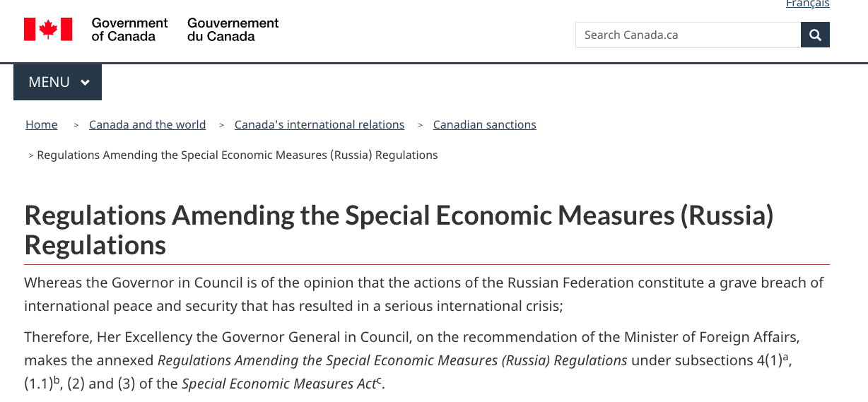Click footnote superscript a after 4(1)
Viewport: 868px width, 402px height.
click(x=785, y=357)
